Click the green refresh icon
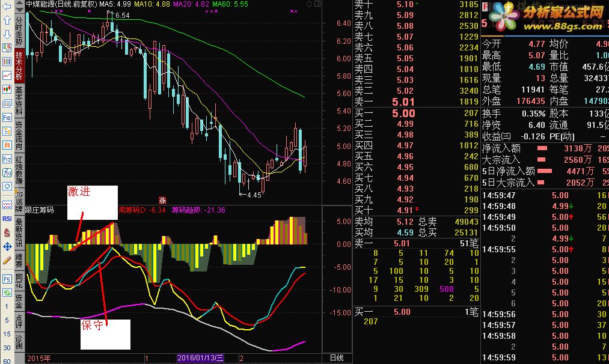Screen dimensions: 609x364 tap(7, 293)
